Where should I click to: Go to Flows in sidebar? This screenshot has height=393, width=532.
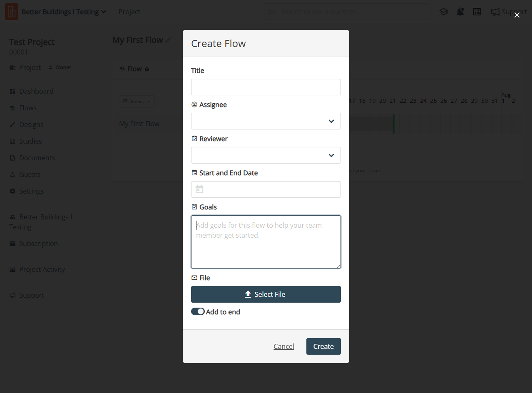[23, 108]
